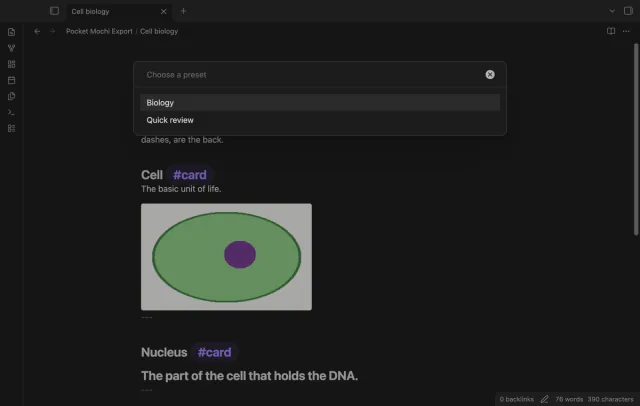The image size is (640, 406).
Task: Select the Quick review preset
Action: pos(320,120)
